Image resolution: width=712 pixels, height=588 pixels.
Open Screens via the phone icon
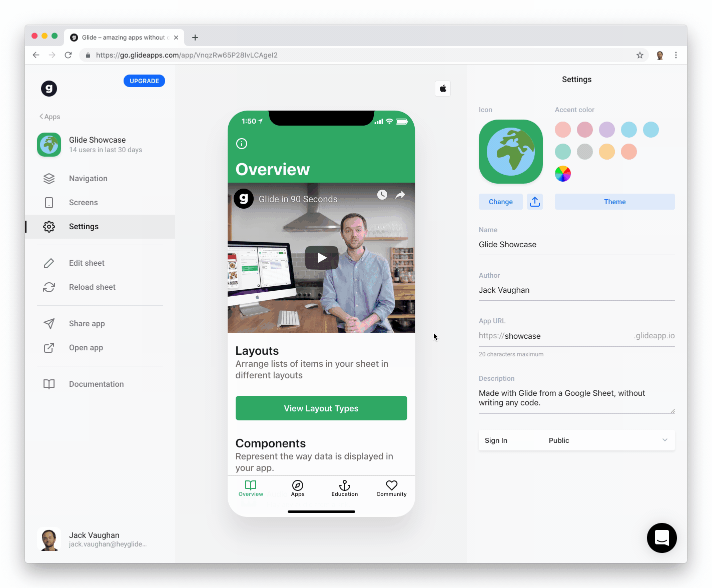pyautogui.click(x=49, y=203)
